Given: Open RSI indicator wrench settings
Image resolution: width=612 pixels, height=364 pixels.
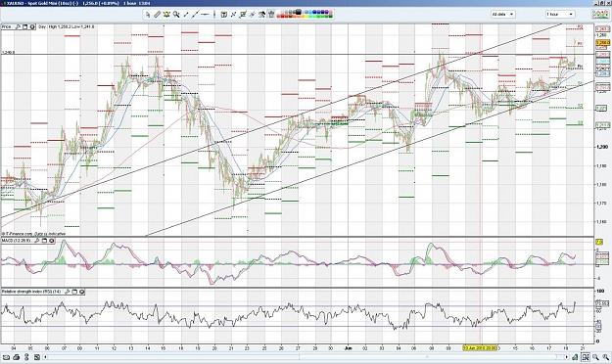Looking at the screenshot, I should pyautogui.click(x=68, y=292).
